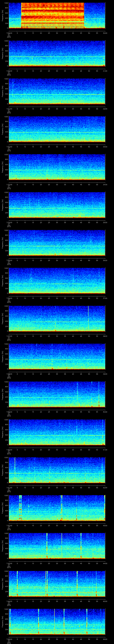Click the "37:00" end-of-axis time label

click(105, 298)
